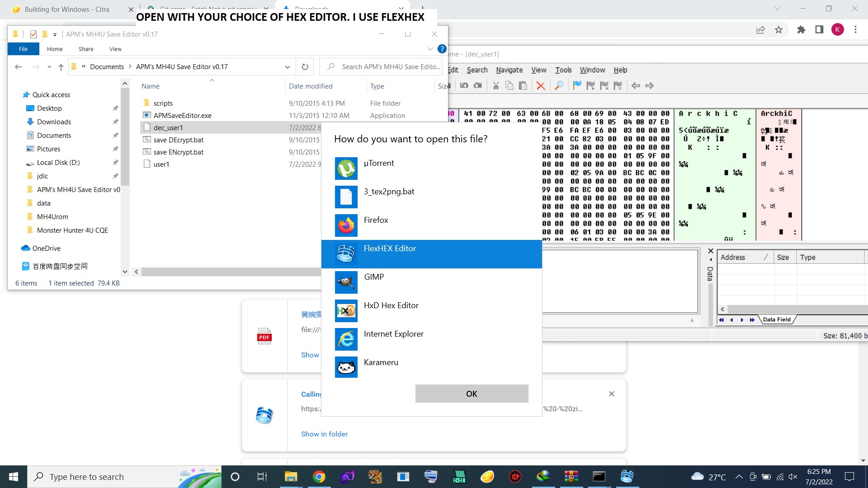Toggle bookmark with the blue flag icon
Image resolution: width=868 pixels, height=488 pixels.
coord(577,85)
